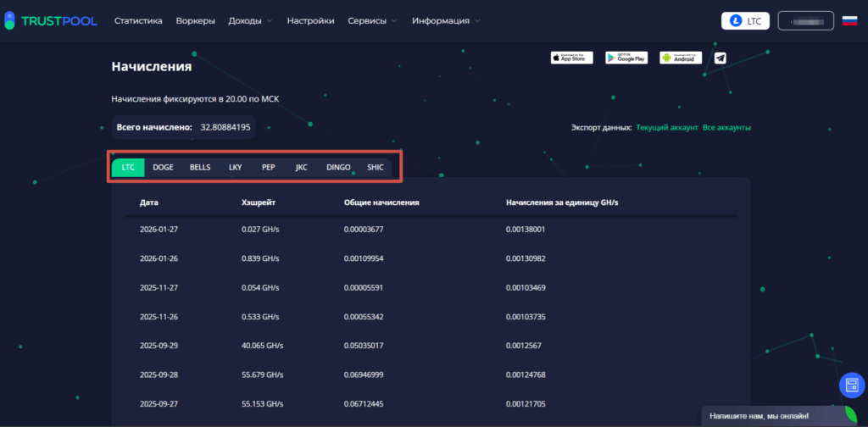
Task: Click accrual value 0.00109954
Action: coord(364,258)
